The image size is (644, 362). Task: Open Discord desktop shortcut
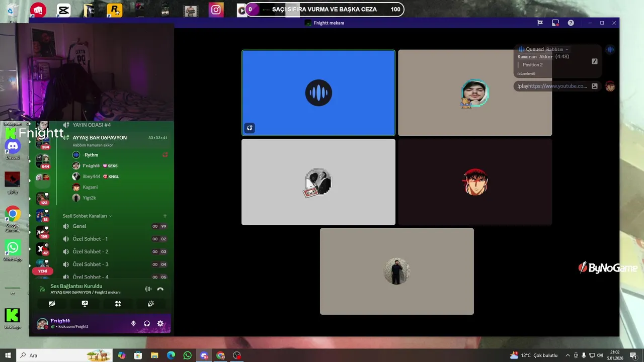pos(13,149)
